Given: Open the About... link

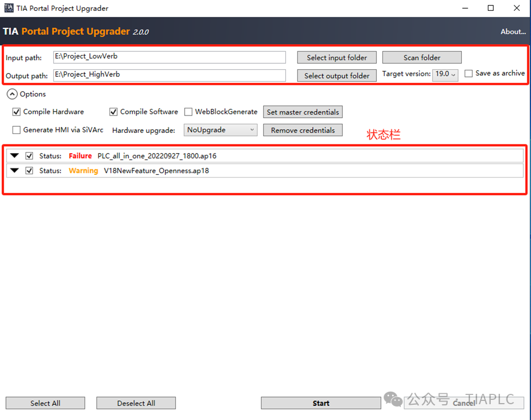Looking at the screenshot, I should (513, 32).
